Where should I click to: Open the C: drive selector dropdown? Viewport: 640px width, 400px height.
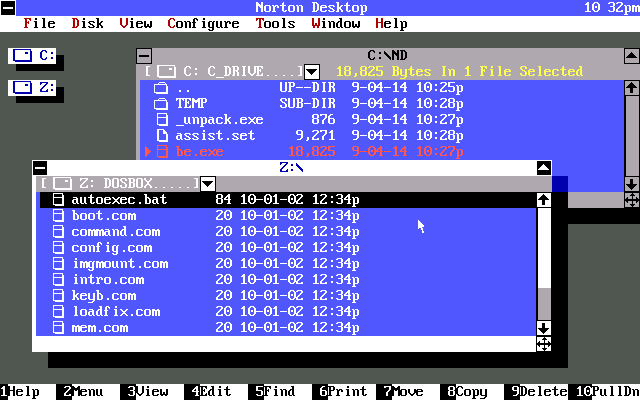(x=312, y=72)
